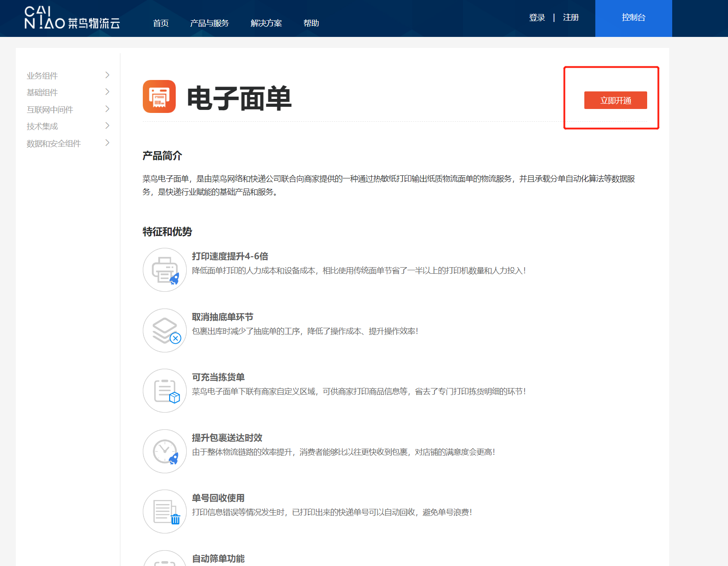This screenshot has height=566, width=728.
Task: Click the orange 电子面单 product icon
Action: tap(159, 96)
